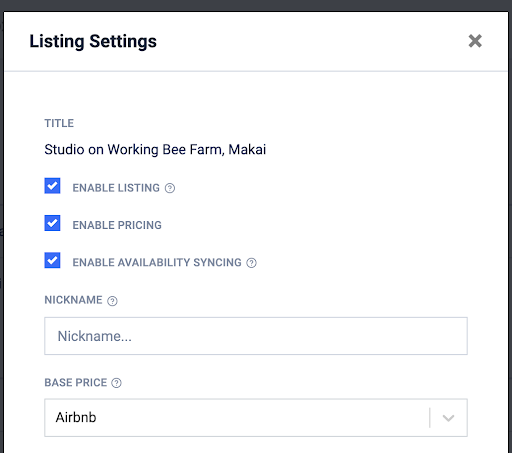Click the Enable Availability Syncing label
This screenshot has height=453, width=512.
point(157,263)
